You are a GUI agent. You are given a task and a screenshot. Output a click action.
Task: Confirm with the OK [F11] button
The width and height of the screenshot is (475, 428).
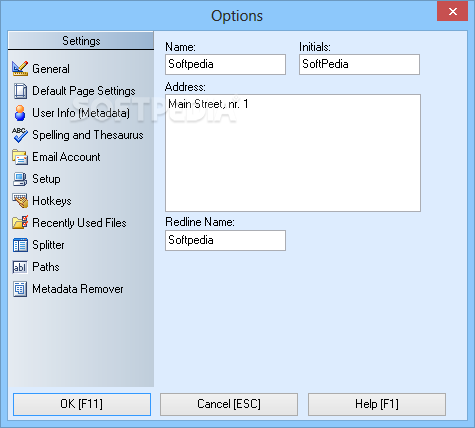[x=82, y=404]
